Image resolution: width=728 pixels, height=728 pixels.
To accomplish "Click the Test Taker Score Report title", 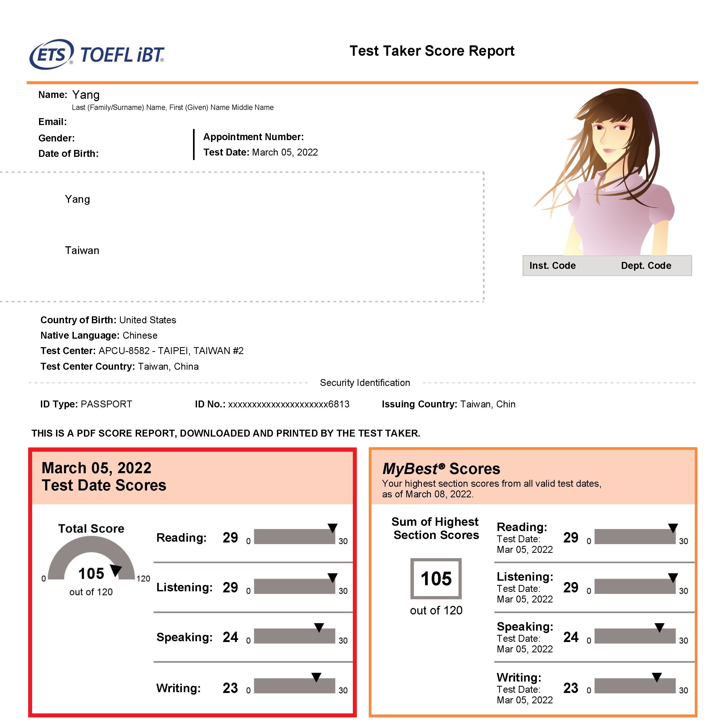I will click(x=432, y=51).
